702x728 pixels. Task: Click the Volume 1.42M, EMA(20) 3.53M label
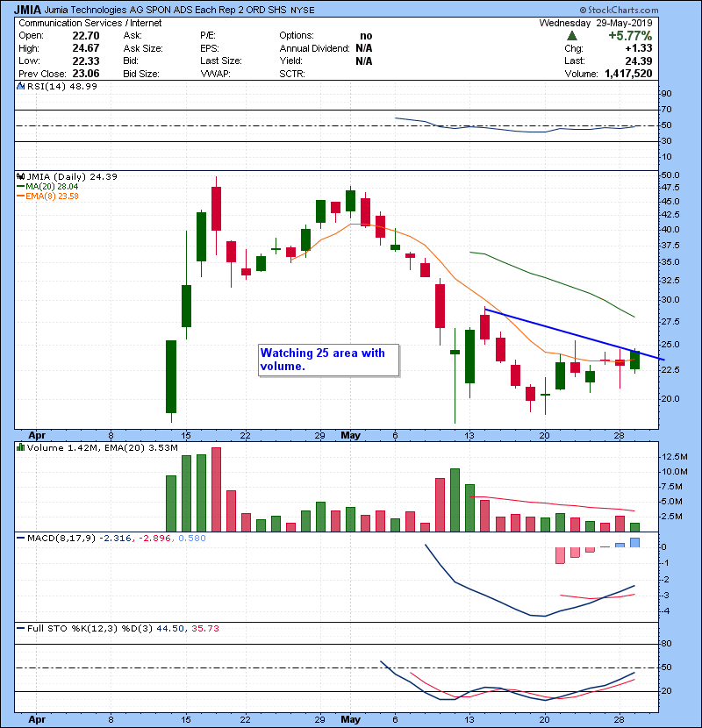point(102,447)
